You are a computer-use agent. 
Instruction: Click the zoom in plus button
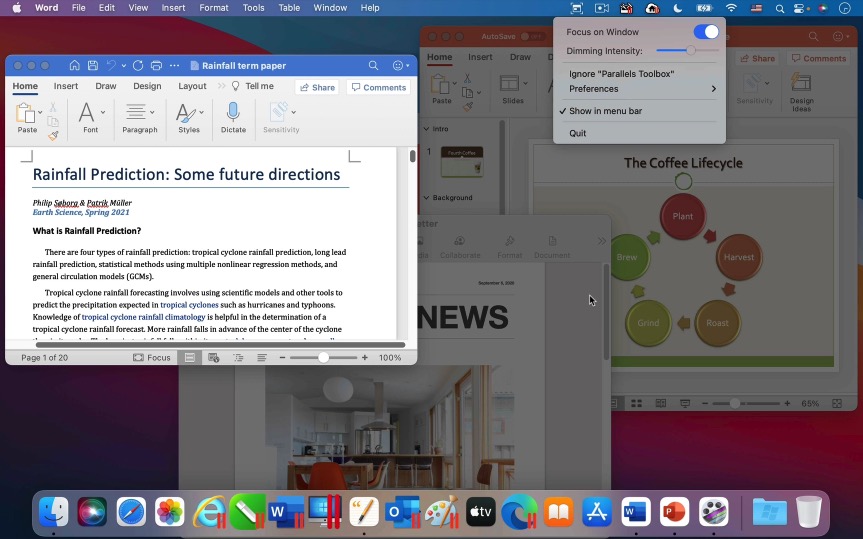coord(365,357)
